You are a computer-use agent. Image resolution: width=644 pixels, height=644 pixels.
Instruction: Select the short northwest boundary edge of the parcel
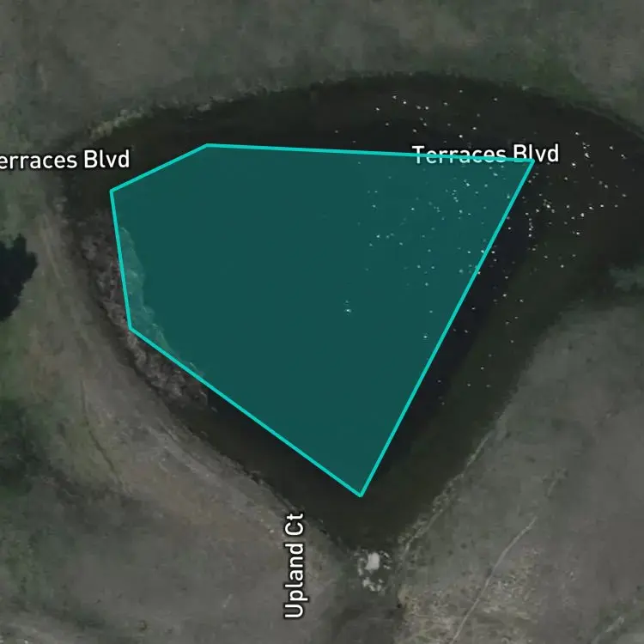(x=159, y=168)
